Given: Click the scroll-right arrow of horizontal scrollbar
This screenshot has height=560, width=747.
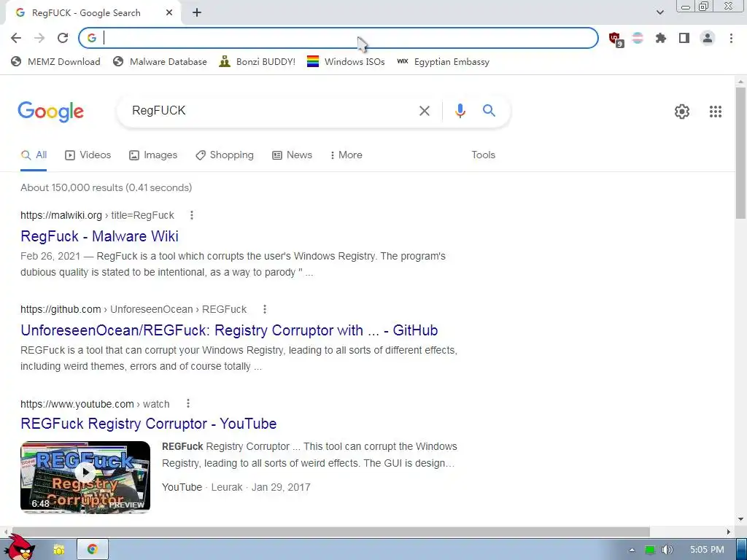Looking at the screenshot, I should pyautogui.click(x=729, y=532).
